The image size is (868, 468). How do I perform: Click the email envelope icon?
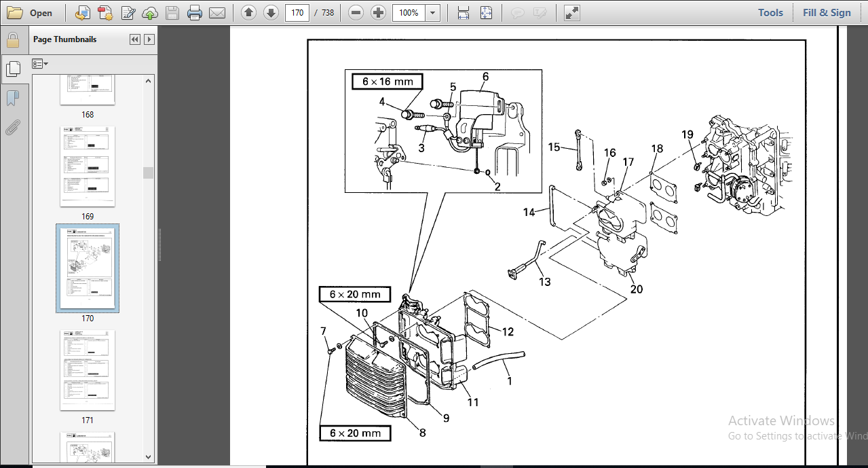217,13
